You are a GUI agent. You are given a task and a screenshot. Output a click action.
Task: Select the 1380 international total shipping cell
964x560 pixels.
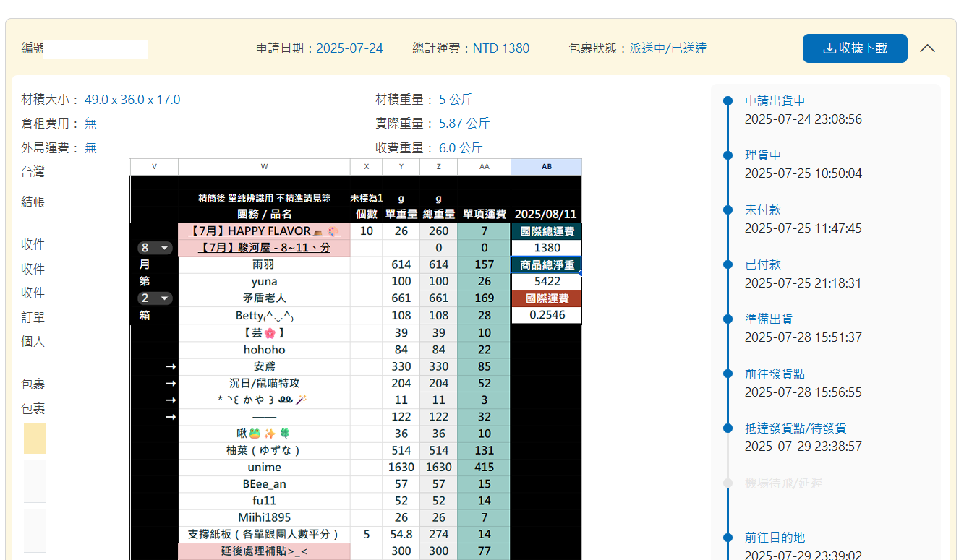tap(547, 248)
